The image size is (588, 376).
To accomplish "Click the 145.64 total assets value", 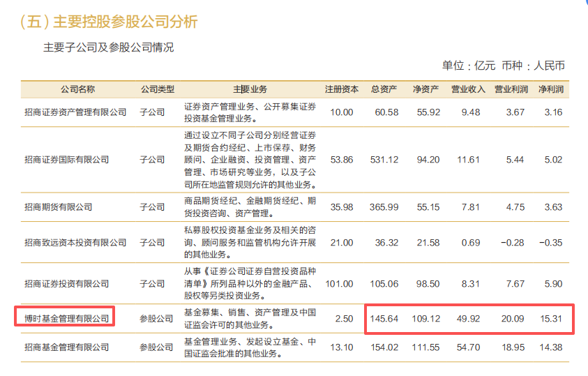I will coord(386,319).
